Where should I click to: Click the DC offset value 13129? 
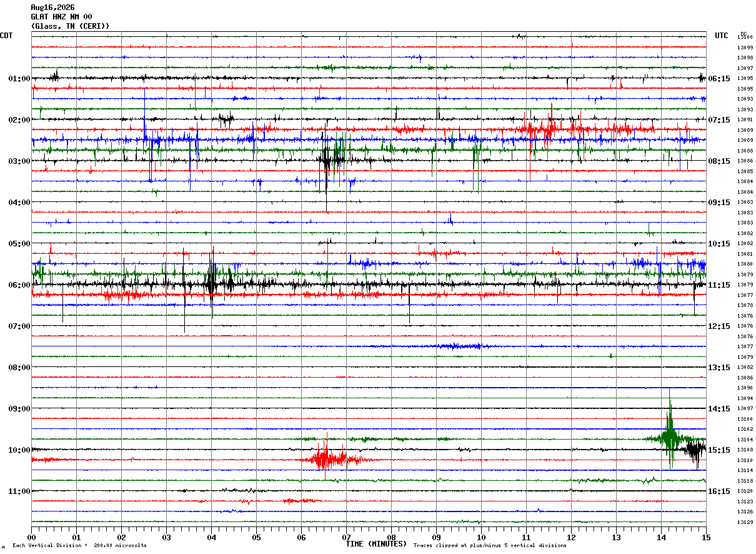[745, 522]
